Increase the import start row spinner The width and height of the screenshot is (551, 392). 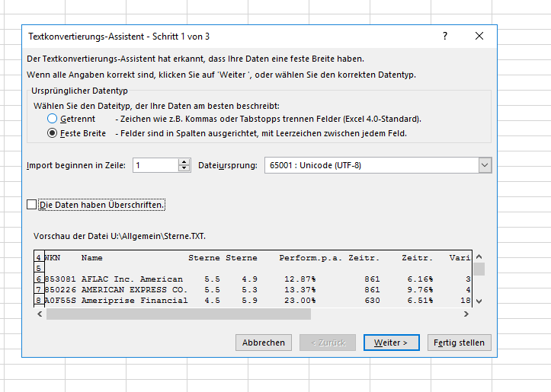(x=184, y=162)
